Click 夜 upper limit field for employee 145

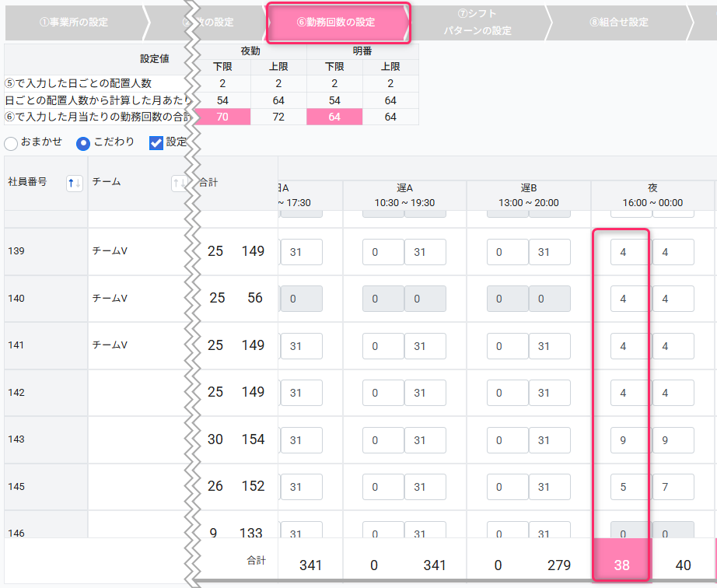(x=673, y=487)
